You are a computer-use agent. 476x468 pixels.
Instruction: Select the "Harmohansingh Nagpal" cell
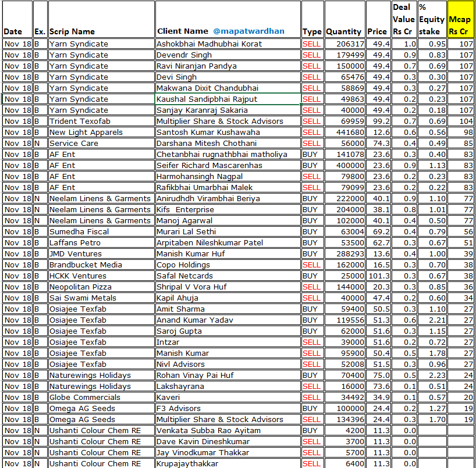pyautogui.click(x=228, y=177)
